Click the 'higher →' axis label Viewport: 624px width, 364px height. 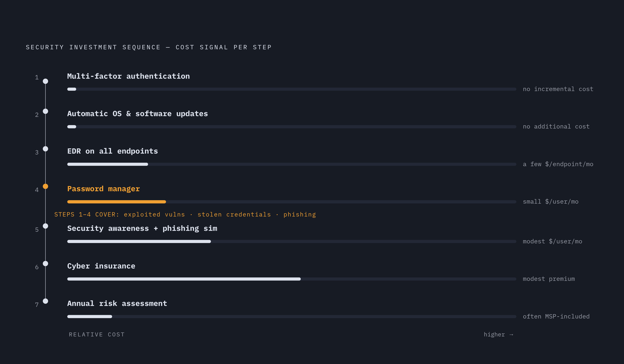pos(499,335)
